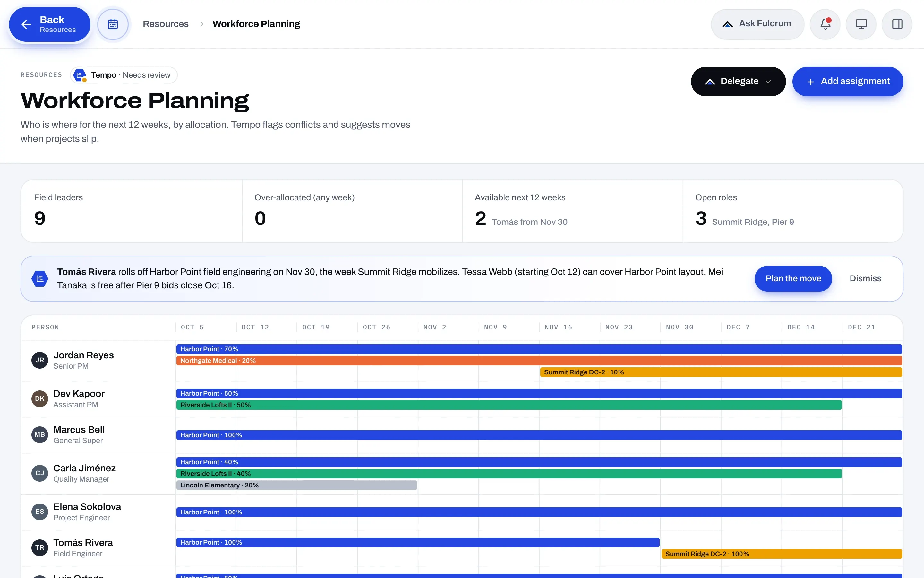Click the NOV 30 column header

coord(680,327)
